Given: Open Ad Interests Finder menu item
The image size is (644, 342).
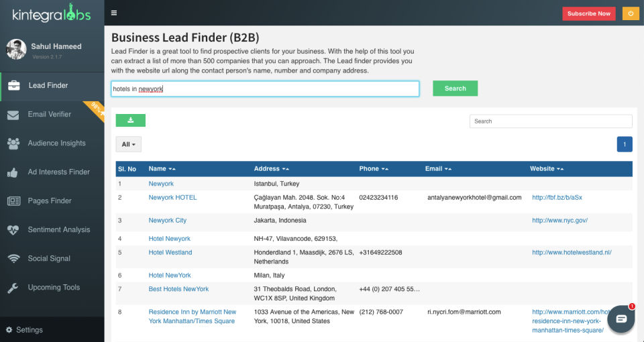Looking at the screenshot, I should point(52,172).
